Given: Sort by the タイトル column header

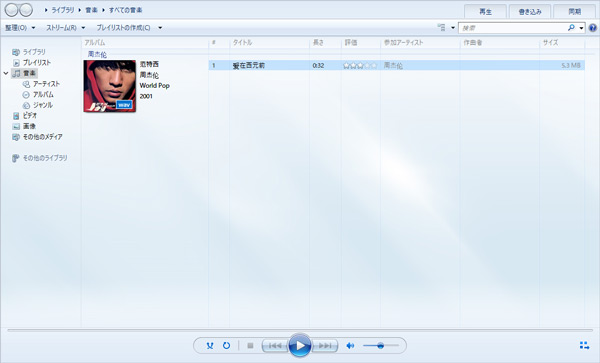Looking at the screenshot, I should [x=269, y=42].
